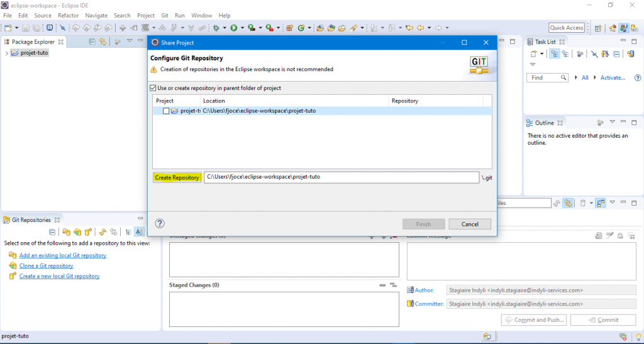This screenshot has height=344, width=644.
Task: Open the Navigate menu
Action: [x=96, y=16]
